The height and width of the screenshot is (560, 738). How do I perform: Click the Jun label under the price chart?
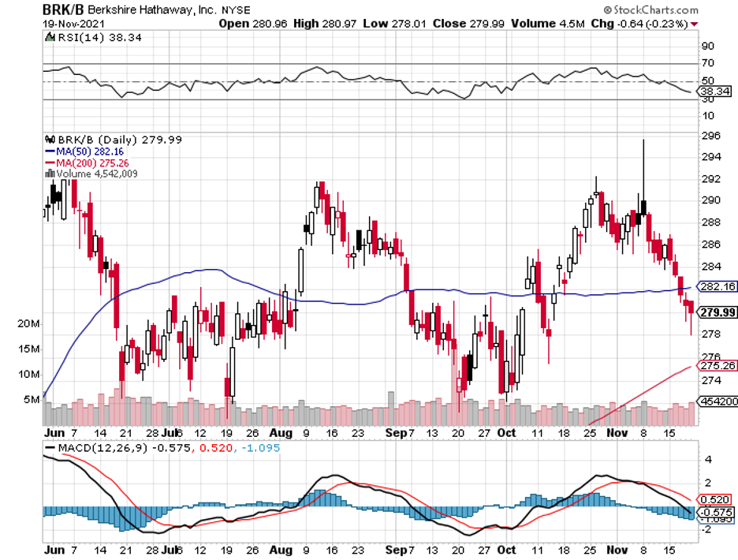point(54,433)
